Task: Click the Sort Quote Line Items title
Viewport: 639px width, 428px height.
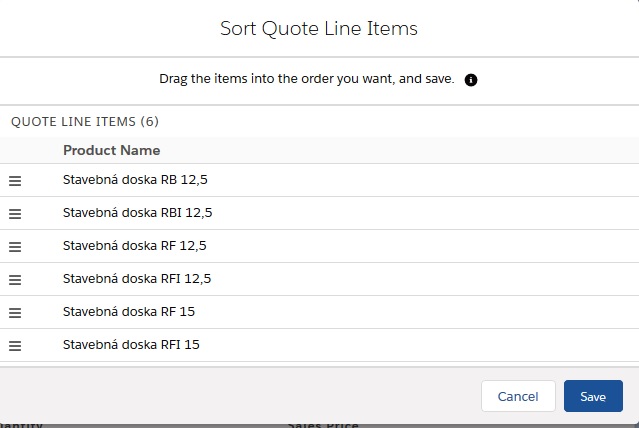Action: coord(319,29)
